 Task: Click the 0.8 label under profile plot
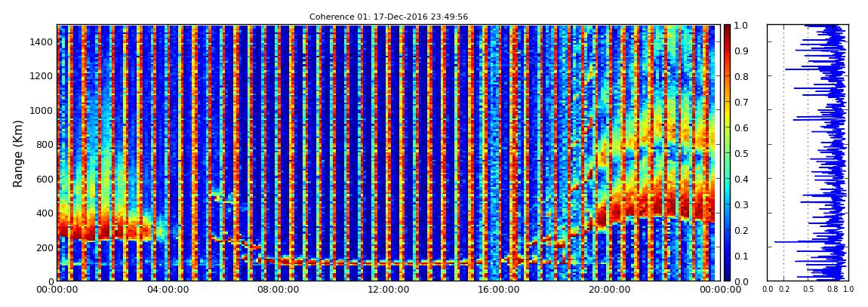(832, 290)
